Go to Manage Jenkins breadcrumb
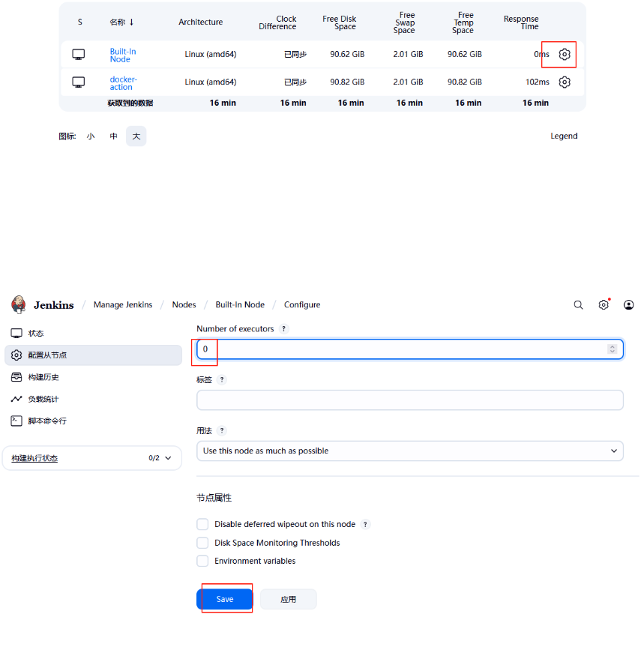644x665 pixels. 123,304
